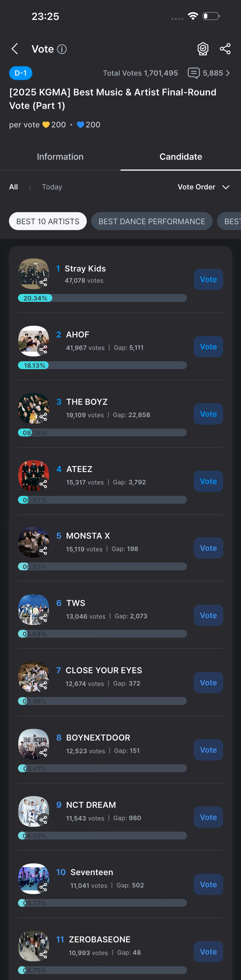Open the Vote info icon
The width and height of the screenshot is (241, 980).
tap(62, 49)
